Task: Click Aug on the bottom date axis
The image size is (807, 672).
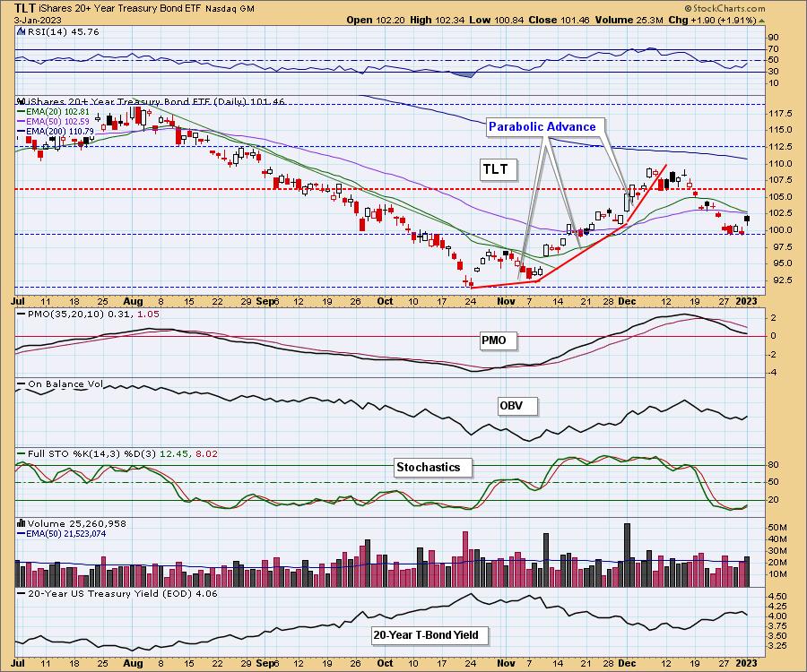Action: pyautogui.click(x=133, y=663)
